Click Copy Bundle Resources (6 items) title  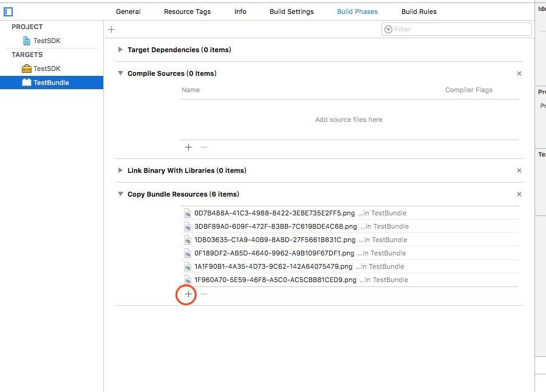tap(183, 194)
